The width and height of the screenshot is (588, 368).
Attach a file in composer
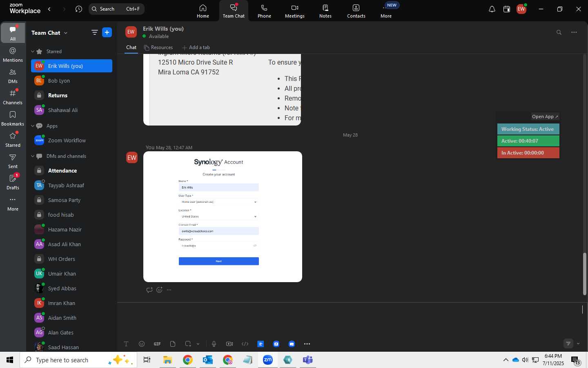pos(173,344)
